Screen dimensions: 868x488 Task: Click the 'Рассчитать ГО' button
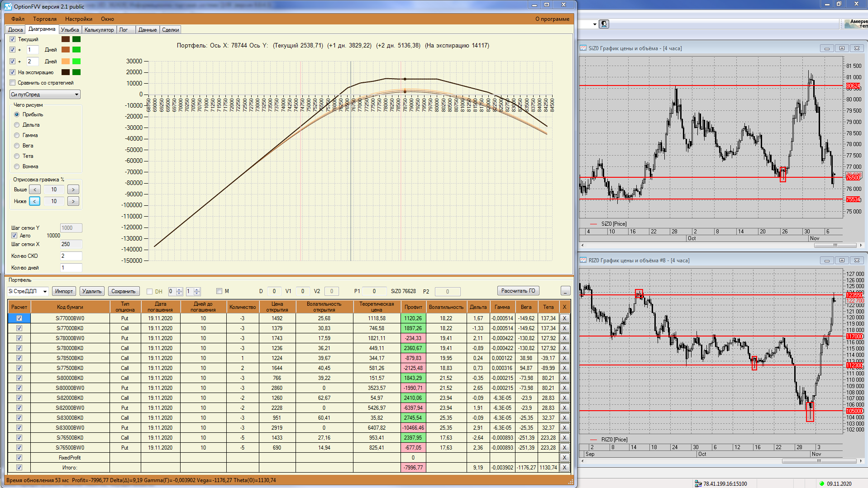point(518,291)
